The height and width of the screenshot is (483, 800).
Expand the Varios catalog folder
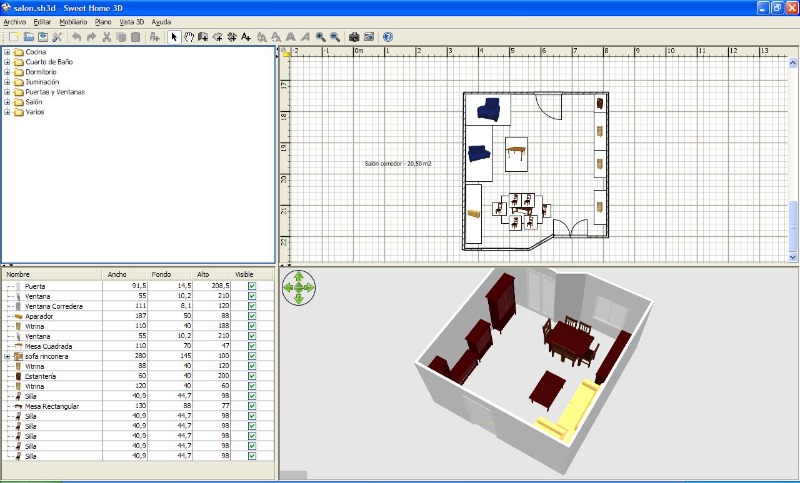pyautogui.click(x=7, y=112)
